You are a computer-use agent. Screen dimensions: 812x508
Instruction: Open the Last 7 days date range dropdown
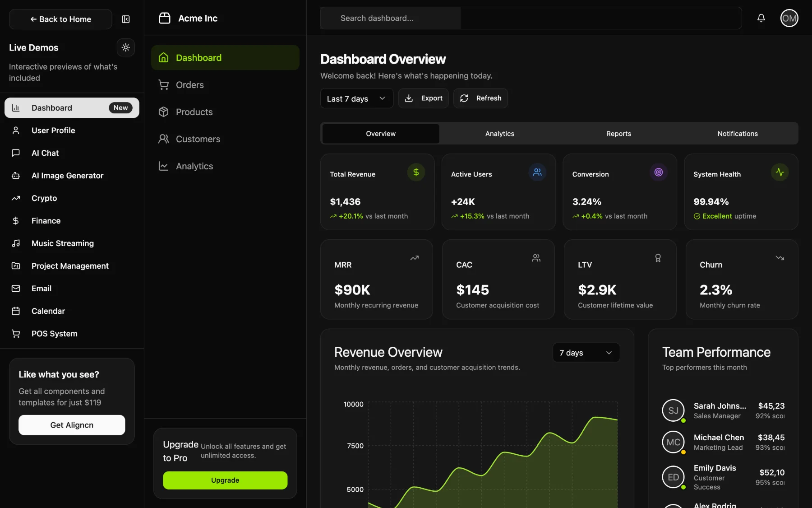[356, 98]
